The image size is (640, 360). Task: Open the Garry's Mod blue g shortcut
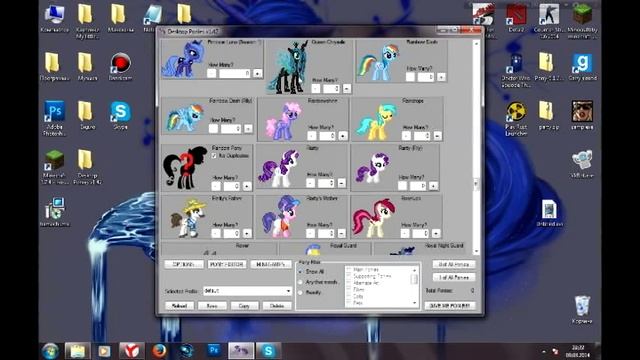582,67
